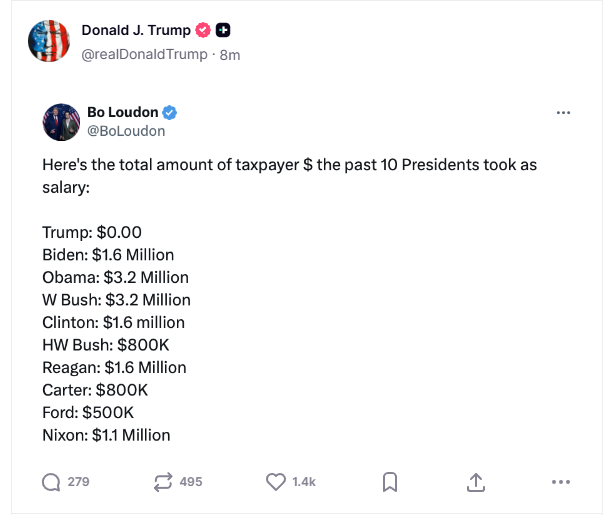Visit the @realDonaldTrump handle
The height and width of the screenshot is (515, 611).
pos(145,54)
